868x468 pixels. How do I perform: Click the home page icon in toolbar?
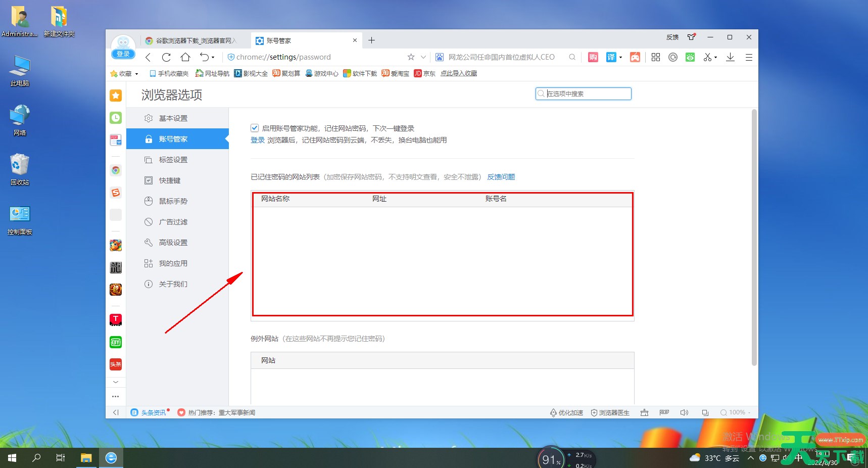(x=185, y=57)
